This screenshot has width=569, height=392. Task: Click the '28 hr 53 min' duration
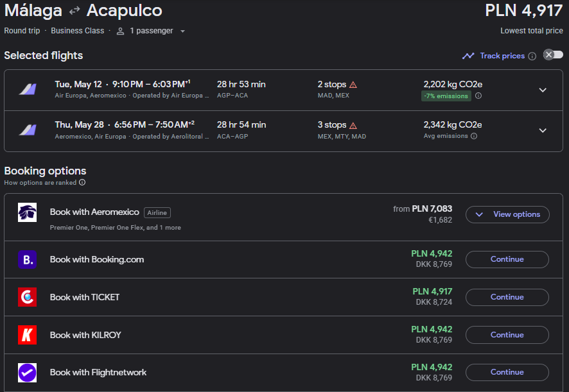(241, 85)
